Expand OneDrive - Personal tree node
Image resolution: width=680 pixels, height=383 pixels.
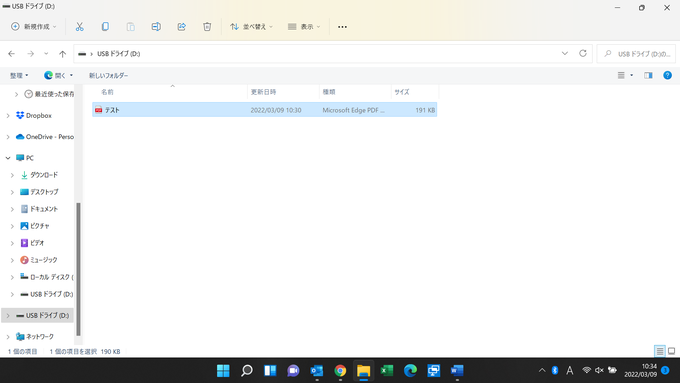pyautogui.click(x=8, y=137)
